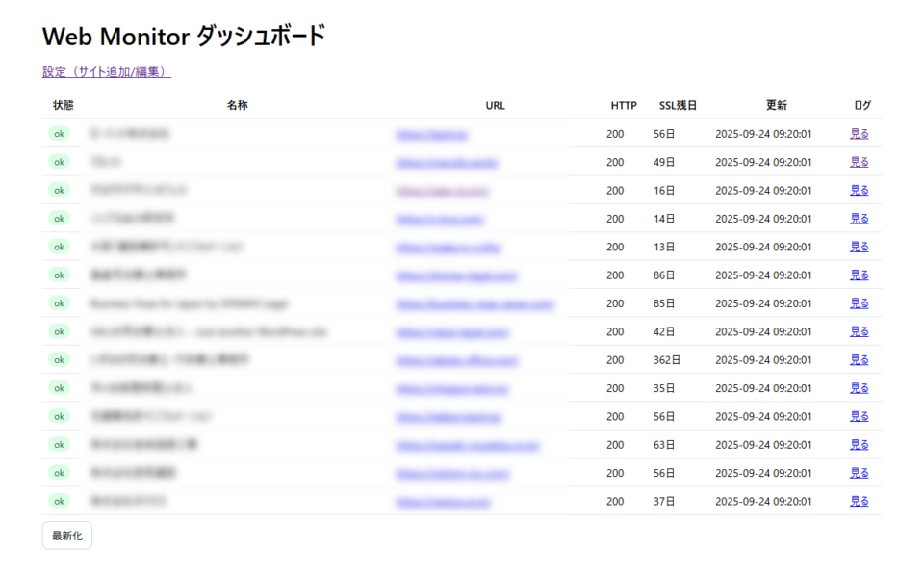Open the 設定（サイト追加/編集） link
The height and width of the screenshot is (577, 924).
[106, 72]
